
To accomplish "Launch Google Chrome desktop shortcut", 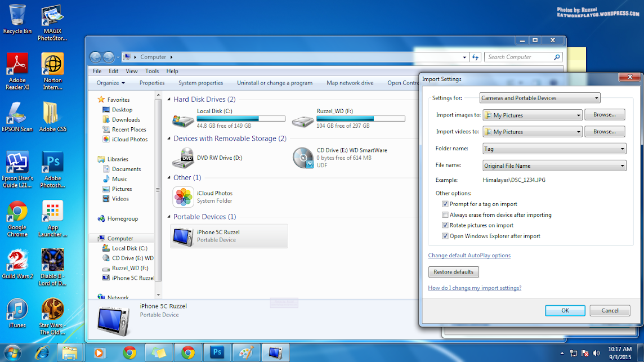I will (17, 218).
